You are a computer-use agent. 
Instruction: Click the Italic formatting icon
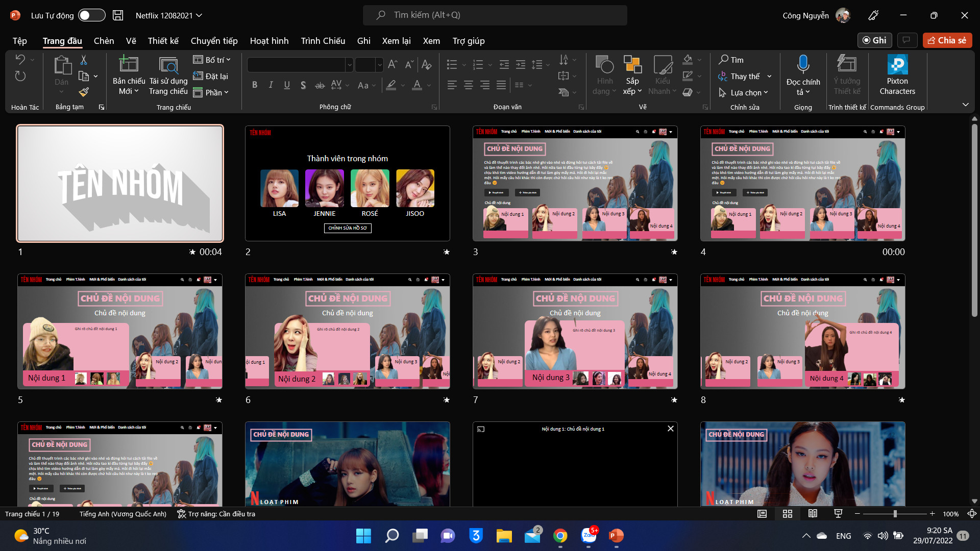[x=271, y=84]
